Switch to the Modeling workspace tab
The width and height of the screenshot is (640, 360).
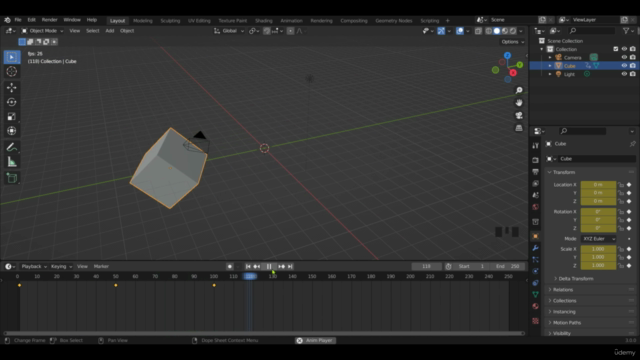tap(142, 21)
